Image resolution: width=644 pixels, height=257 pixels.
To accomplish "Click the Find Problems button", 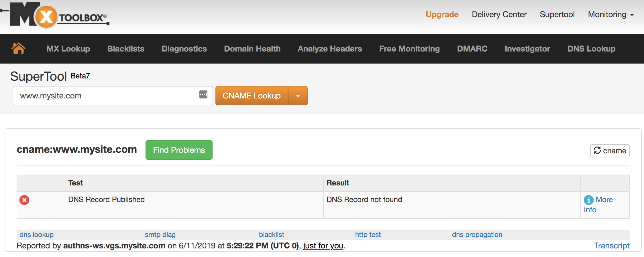I will coord(179,150).
